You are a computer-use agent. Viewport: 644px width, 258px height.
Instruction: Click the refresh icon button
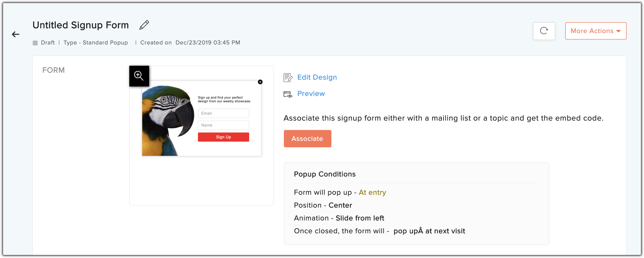pyautogui.click(x=544, y=31)
